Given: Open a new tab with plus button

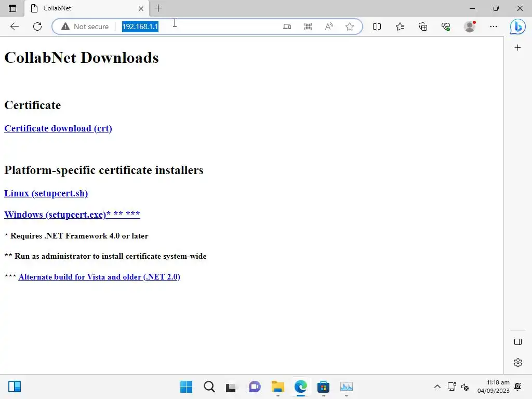Looking at the screenshot, I should click(x=158, y=8).
